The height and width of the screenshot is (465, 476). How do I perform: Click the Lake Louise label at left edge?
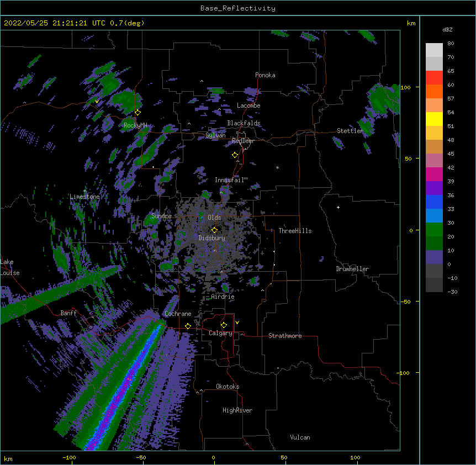[10, 267]
